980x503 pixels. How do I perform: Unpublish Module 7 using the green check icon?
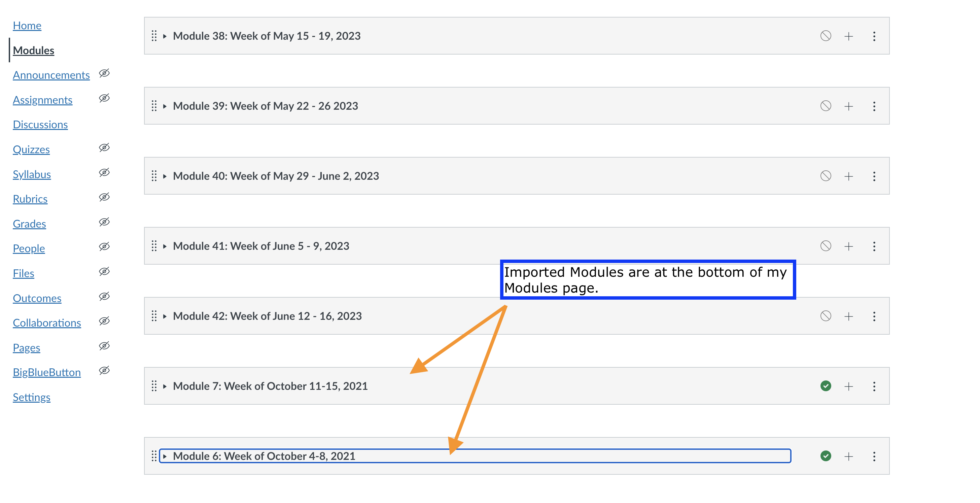point(825,386)
